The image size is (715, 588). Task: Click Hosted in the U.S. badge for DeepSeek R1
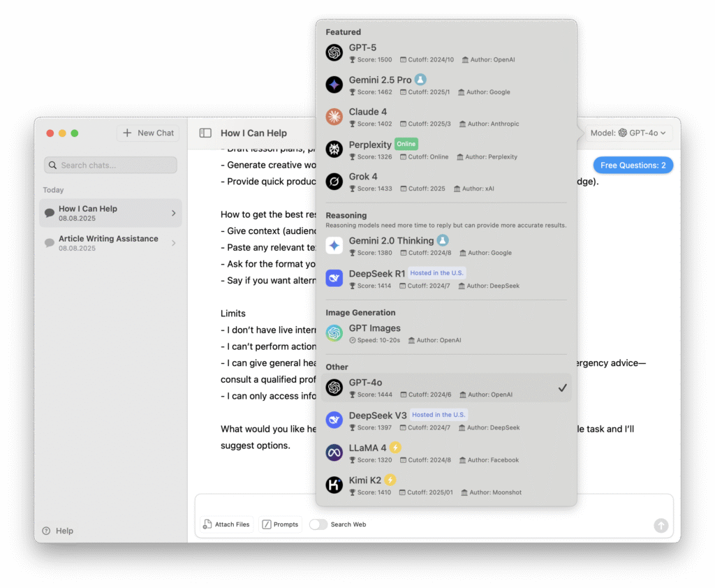tap(436, 273)
